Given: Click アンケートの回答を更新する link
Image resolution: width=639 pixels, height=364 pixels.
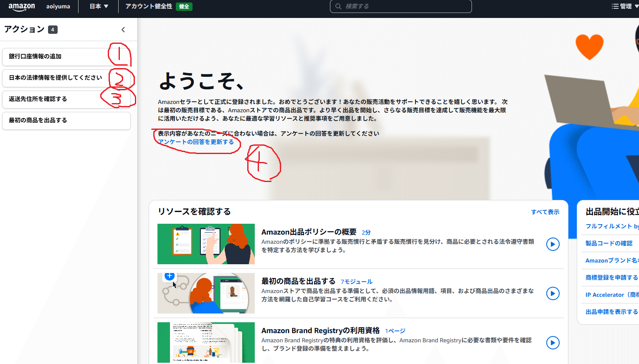Looking at the screenshot, I should pyautogui.click(x=196, y=142).
